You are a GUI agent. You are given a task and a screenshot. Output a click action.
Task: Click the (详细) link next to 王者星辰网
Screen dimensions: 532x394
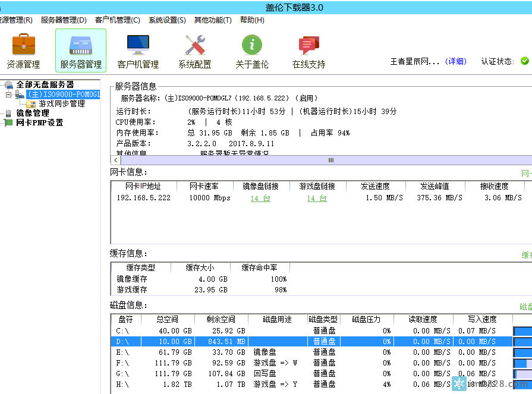point(455,61)
